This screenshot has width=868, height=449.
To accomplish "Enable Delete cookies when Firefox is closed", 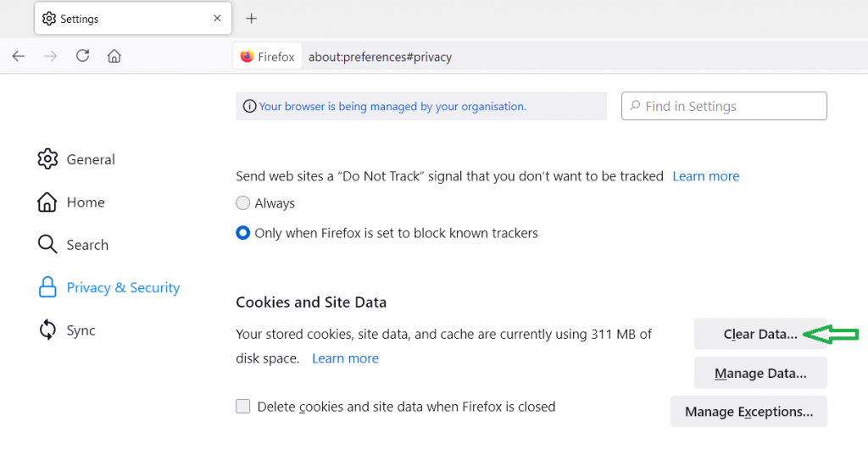I will point(243,407).
